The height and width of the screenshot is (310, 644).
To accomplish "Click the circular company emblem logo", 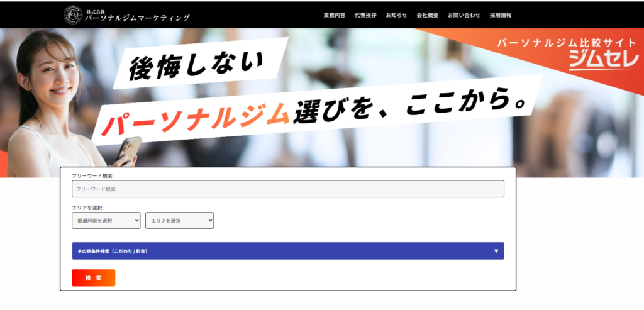I will pos(73,14).
